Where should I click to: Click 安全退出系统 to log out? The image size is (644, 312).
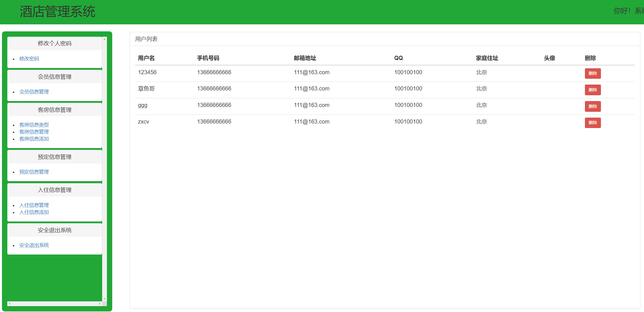click(x=34, y=245)
